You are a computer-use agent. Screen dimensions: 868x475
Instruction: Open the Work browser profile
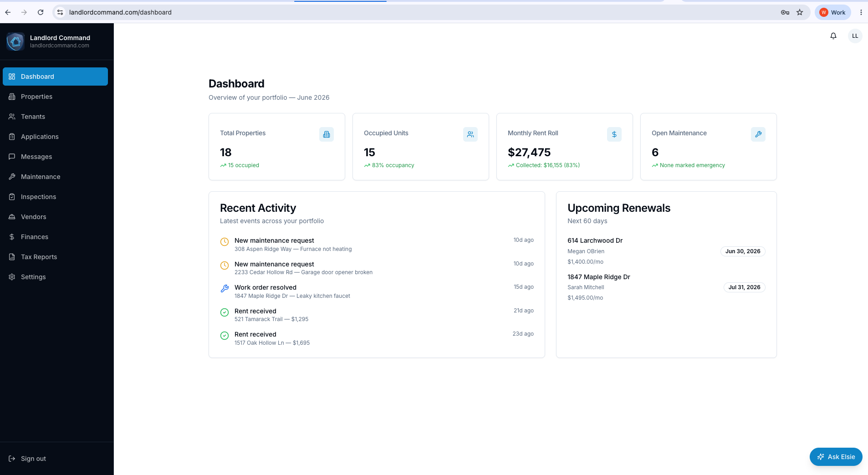point(832,12)
